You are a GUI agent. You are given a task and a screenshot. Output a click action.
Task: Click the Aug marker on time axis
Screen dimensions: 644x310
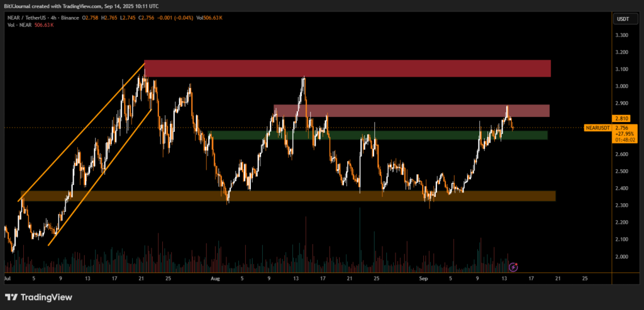click(x=216, y=277)
